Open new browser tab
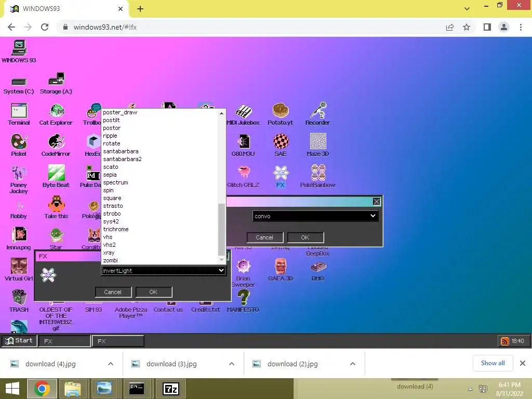The width and height of the screenshot is (532, 399). (140, 9)
